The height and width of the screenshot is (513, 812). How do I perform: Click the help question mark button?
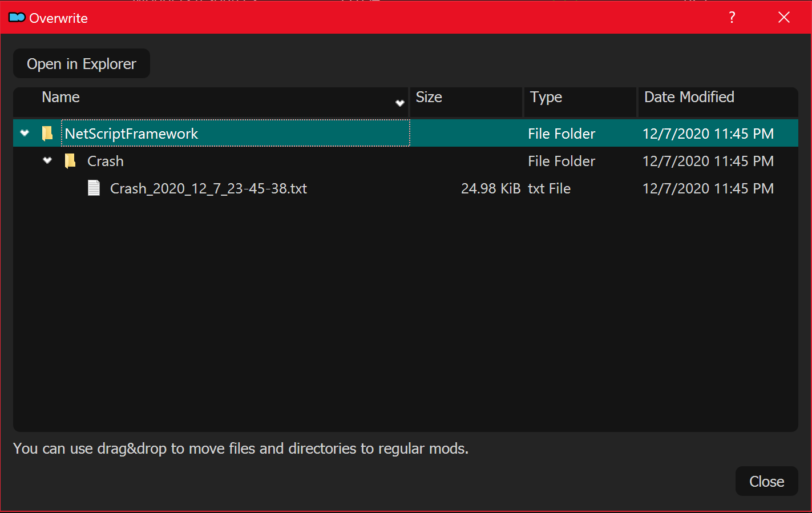click(732, 18)
